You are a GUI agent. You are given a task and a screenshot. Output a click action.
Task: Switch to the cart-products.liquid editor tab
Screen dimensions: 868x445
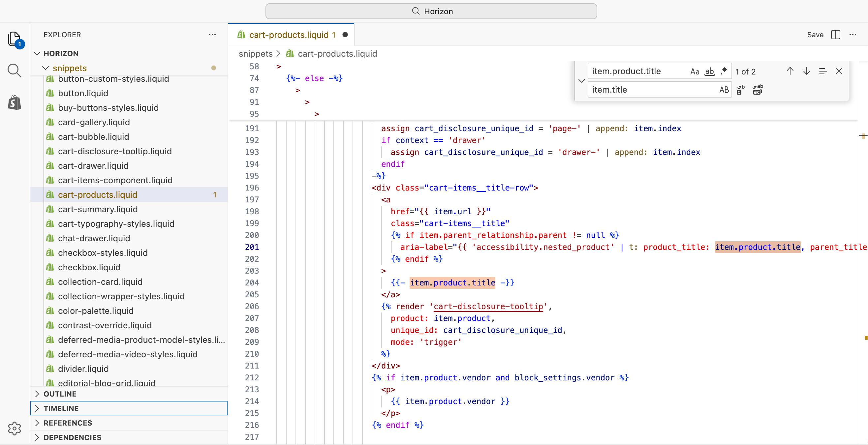292,35
